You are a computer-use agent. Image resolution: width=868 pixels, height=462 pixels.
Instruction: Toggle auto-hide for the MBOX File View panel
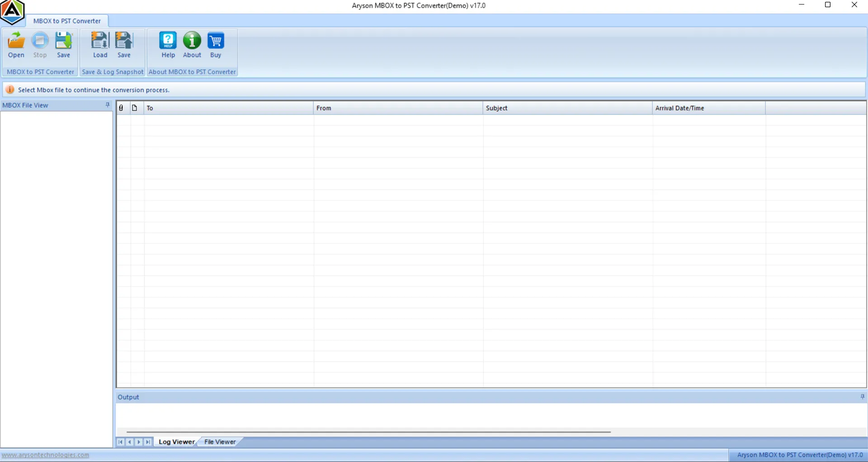pyautogui.click(x=107, y=105)
